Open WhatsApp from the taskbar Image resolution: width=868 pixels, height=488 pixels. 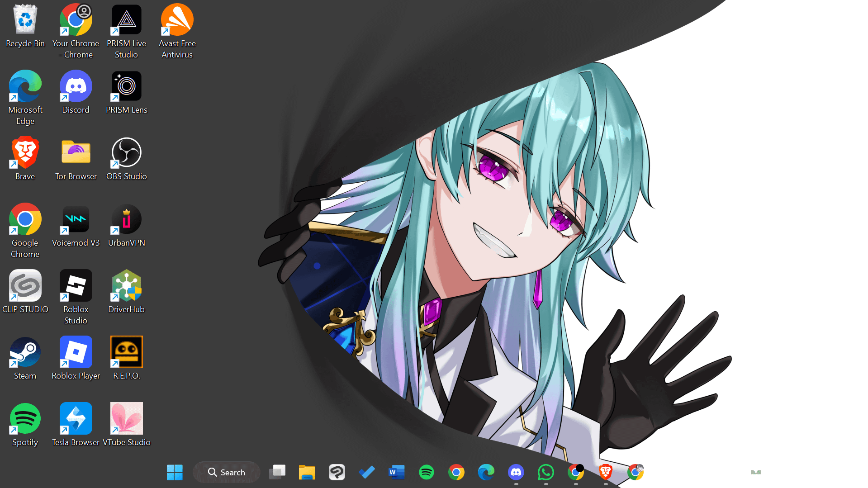coord(545,472)
